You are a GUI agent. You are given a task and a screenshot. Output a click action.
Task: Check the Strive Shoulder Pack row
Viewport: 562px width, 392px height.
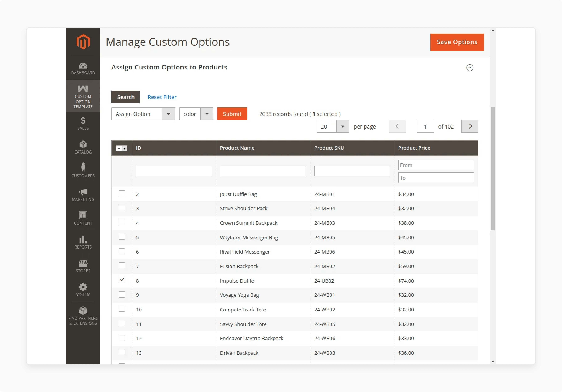click(x=122, y=208)
